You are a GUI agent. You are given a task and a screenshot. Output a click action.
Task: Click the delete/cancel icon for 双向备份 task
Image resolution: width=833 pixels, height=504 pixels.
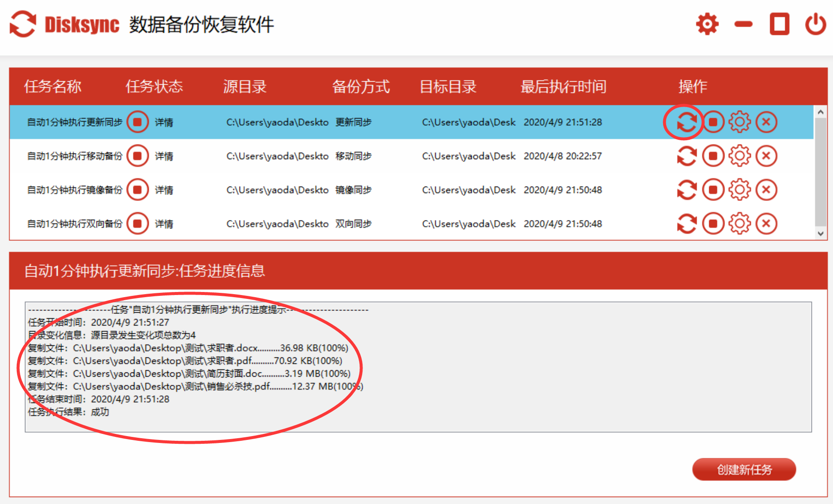pos(765,223)
